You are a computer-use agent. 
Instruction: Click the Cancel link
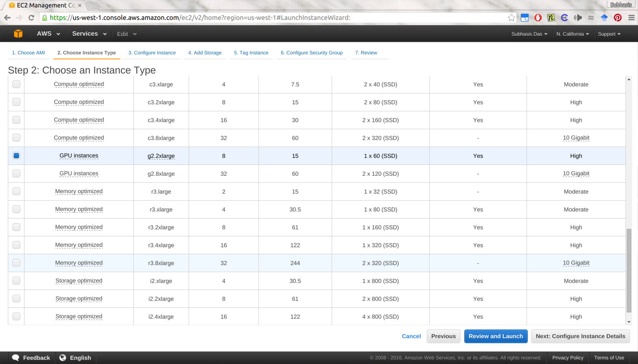411,336
